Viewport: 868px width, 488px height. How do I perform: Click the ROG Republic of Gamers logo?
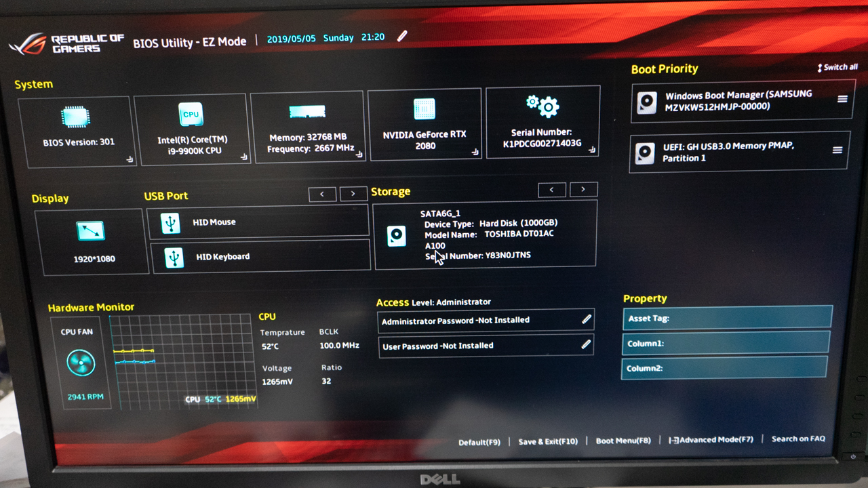coord(66,44)
